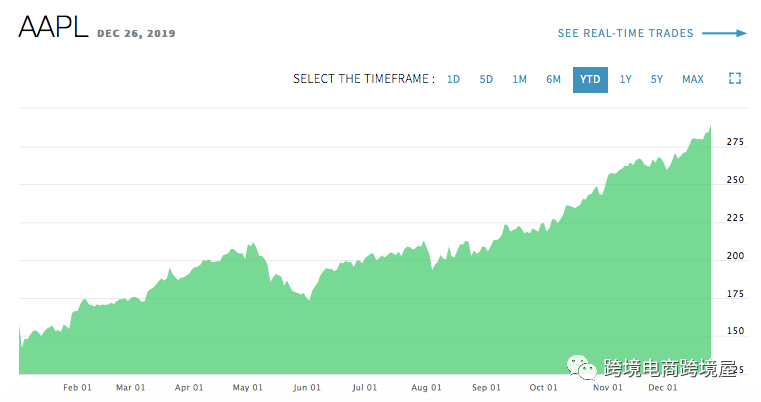761x402 pixels.
Task: Click the 250 price axis label
Action: coord(735,180)
